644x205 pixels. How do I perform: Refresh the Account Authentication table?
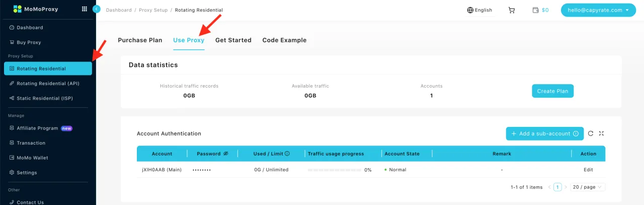pos(591,133)
